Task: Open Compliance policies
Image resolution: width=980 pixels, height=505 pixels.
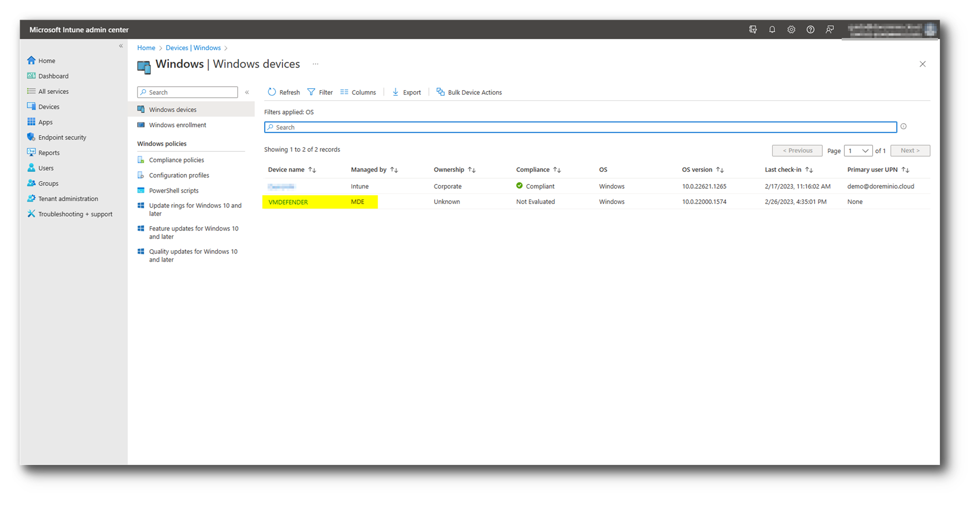Action: tap(176, 160)
